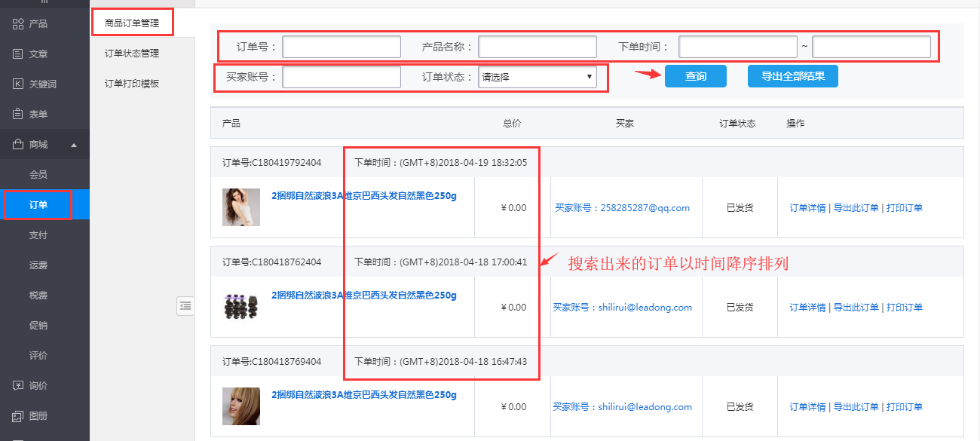Collapse the 商城 menu arrow
The width and height of the screenshot is (980, 441).
(x=74, y=145)
